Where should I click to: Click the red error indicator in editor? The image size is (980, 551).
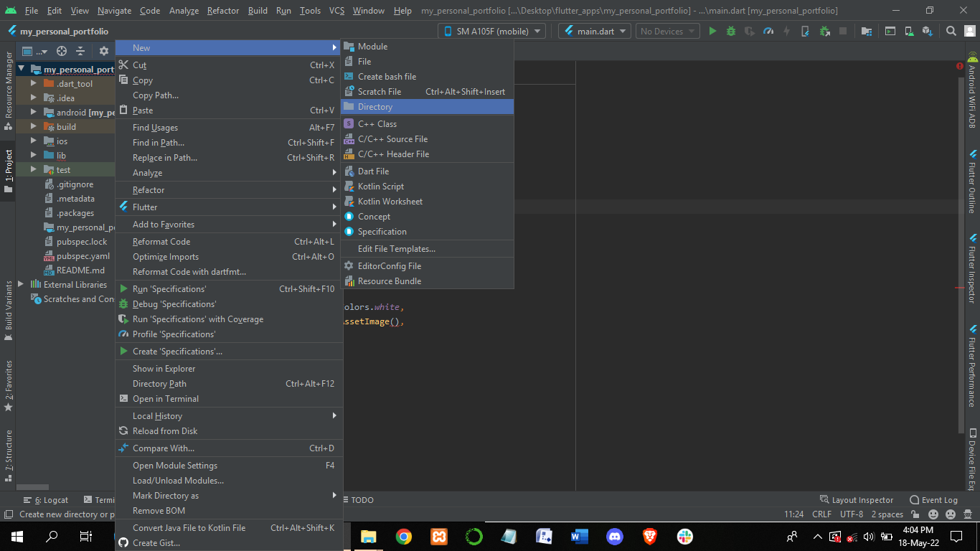(960, 66)
